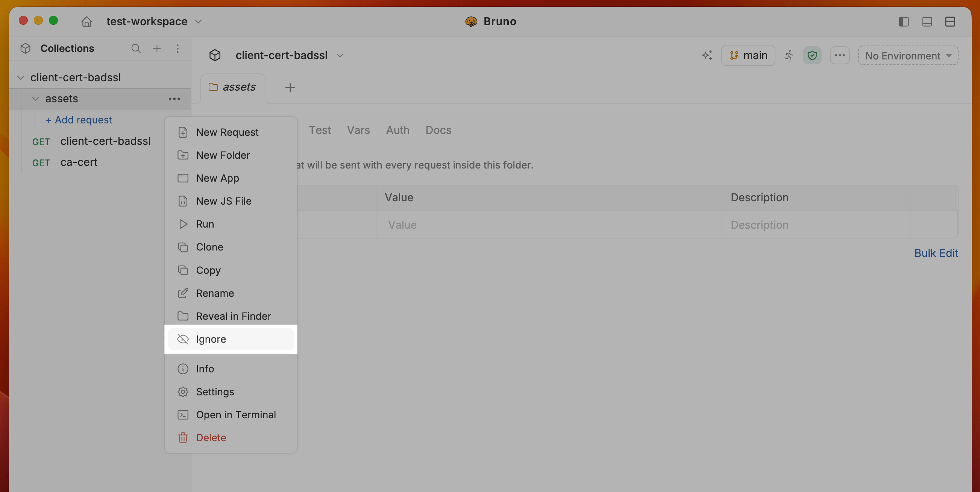Open folder Settings from menu

pyautogui.click(x=231, y=392)
